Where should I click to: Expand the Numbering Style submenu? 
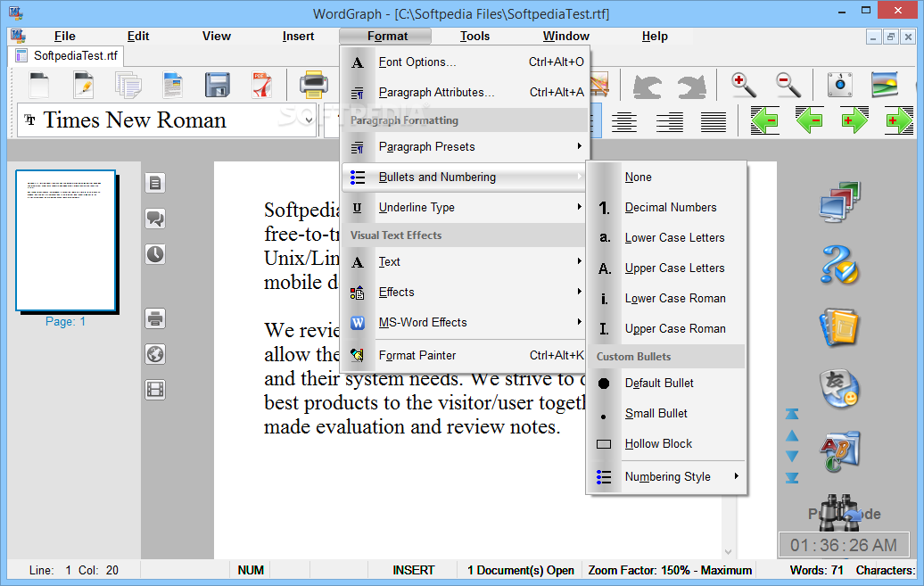coord(667,476)
